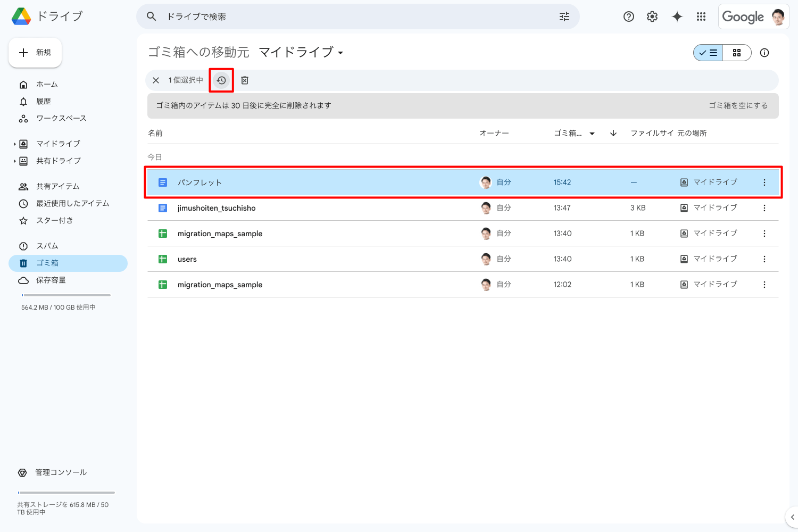Open more actions for パンフレット
798x532 pixels.
(764, 182)
